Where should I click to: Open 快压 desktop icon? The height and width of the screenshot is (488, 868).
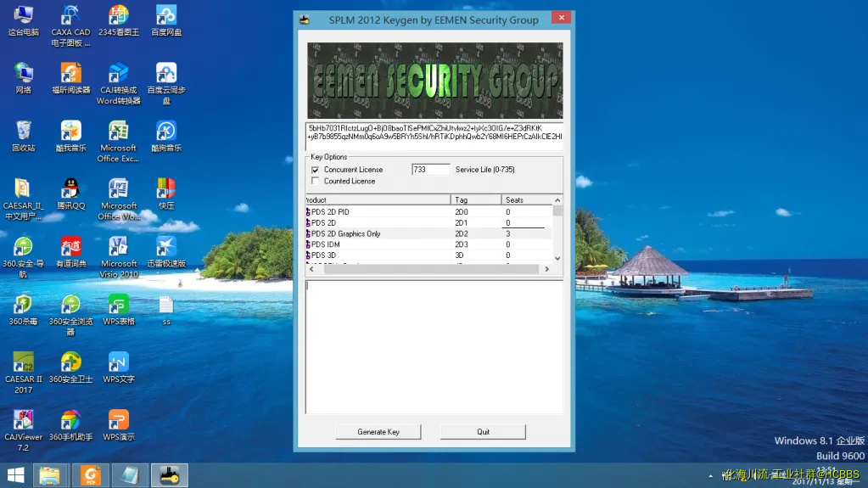point(166,194)
